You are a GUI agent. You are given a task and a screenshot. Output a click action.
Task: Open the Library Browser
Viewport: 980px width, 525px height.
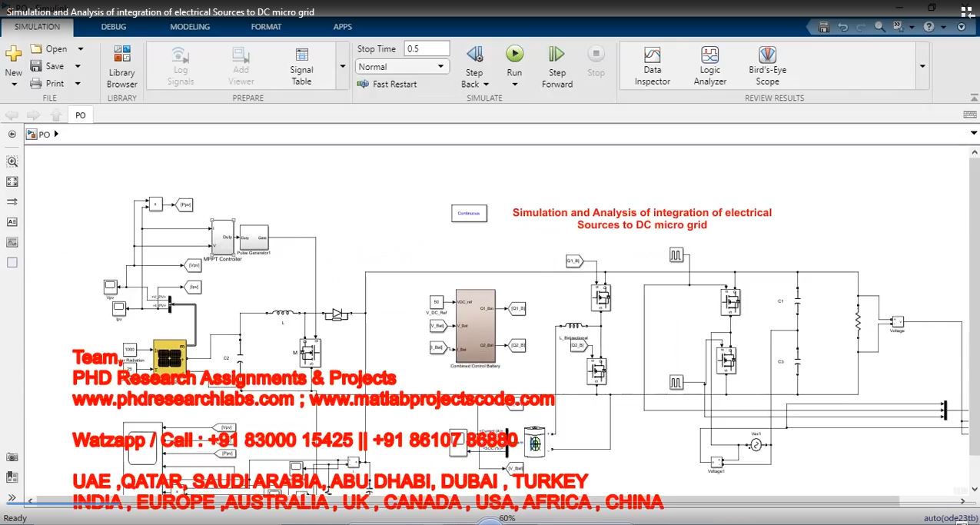121,65
